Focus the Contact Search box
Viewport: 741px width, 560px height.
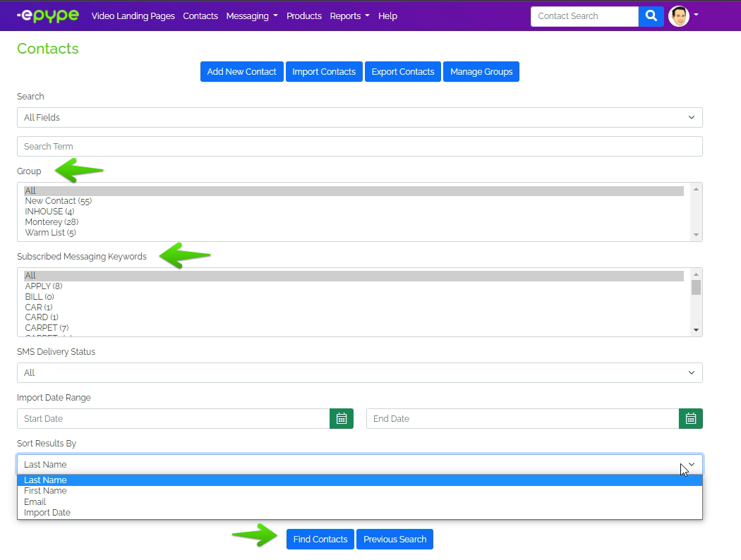(x=584, y=16)
